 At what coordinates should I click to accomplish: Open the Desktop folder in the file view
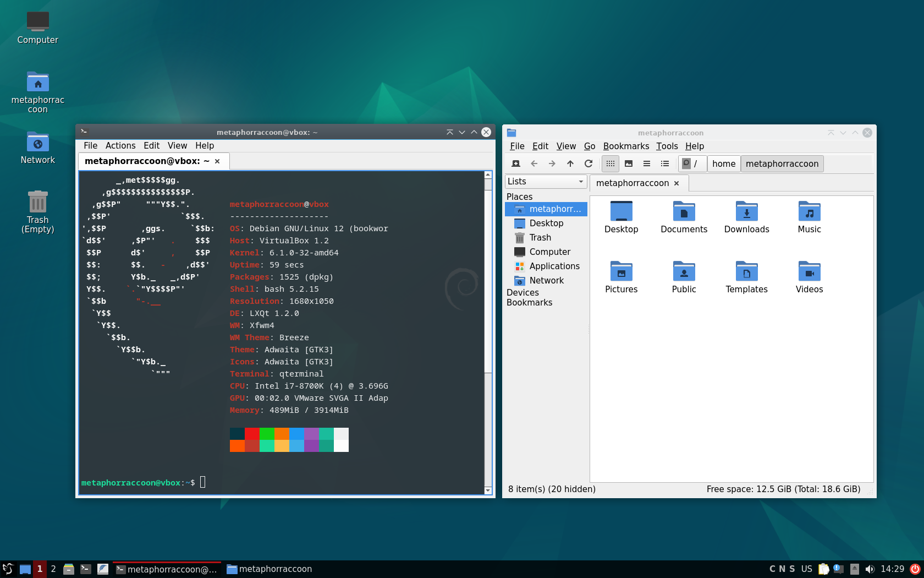click(x=621, y=217)
